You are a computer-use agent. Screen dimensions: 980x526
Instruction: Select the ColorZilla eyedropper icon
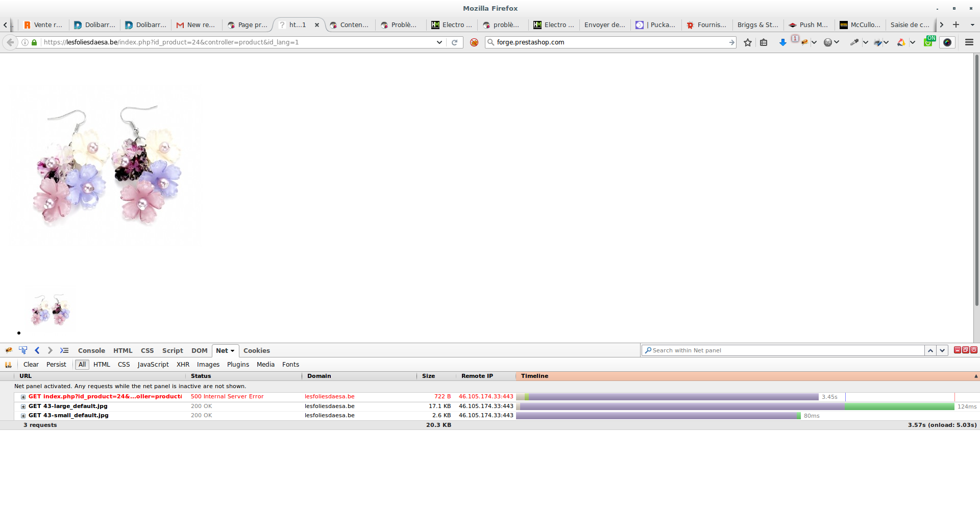(854, 42)
